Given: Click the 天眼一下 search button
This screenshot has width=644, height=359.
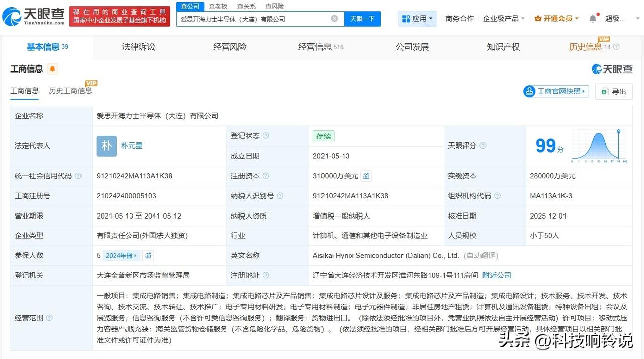Looking at the screenshot, I should pos(362,19).
